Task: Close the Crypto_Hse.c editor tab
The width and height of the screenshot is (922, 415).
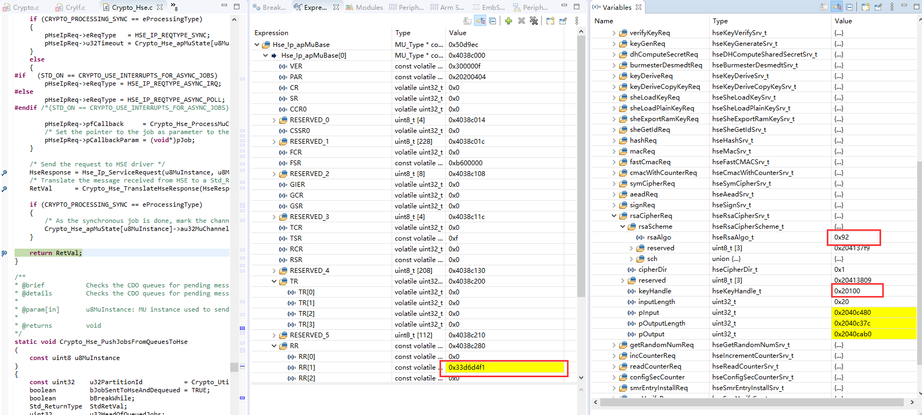Action: (160, 7)
